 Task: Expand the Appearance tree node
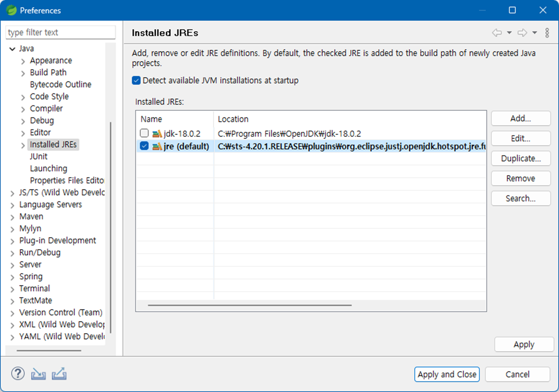tap(23, 61)
